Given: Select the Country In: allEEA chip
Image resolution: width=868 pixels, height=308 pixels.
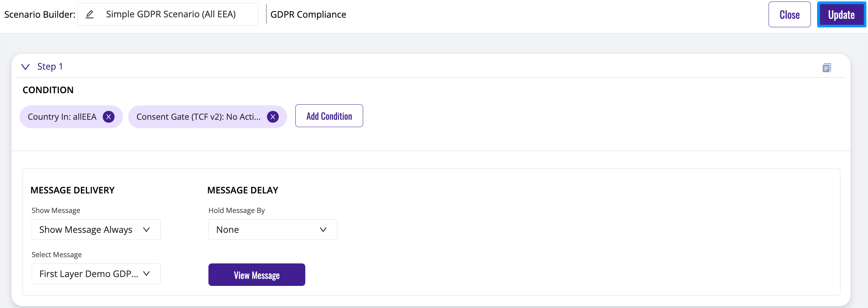Looking at the screenshot, I should [x=62, y=117].
